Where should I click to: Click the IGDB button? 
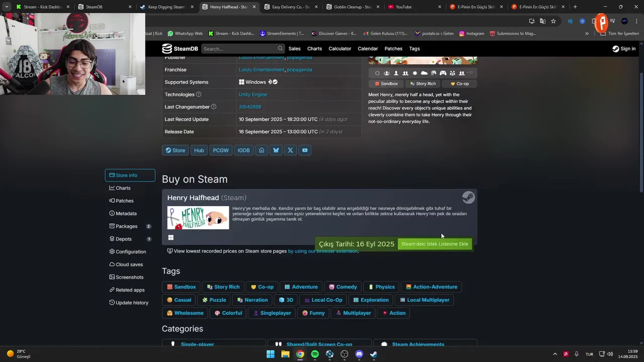pos(244,150)
